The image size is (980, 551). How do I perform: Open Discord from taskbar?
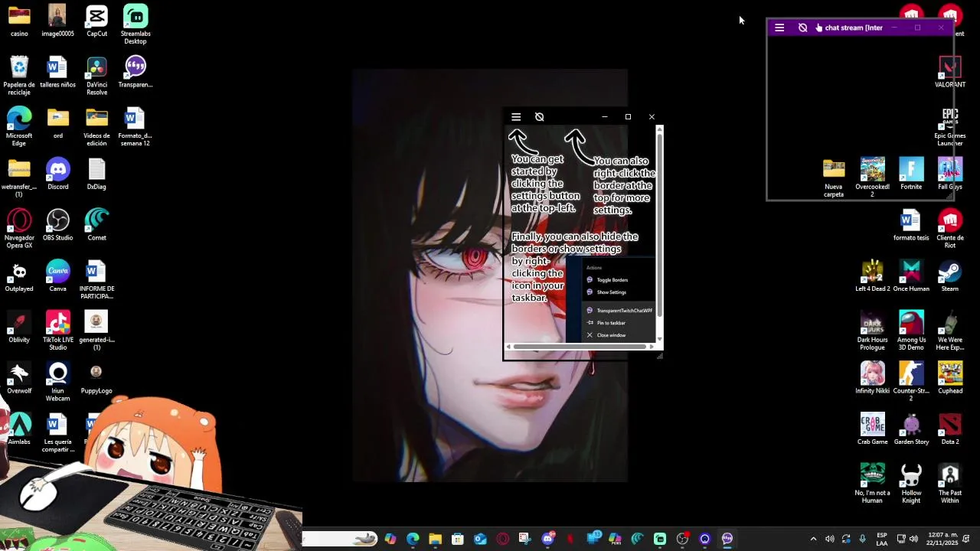click(547, 539)
